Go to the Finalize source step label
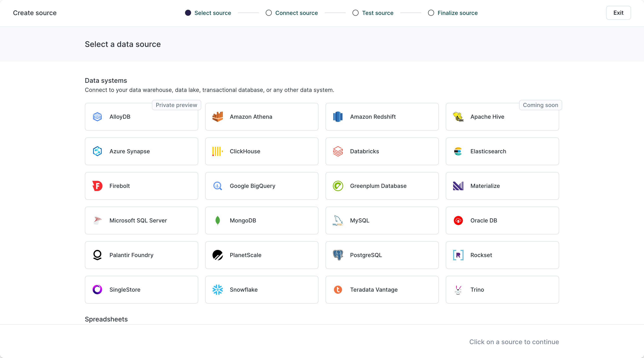Viewport: 644px width, 358px height. (457, 13)
